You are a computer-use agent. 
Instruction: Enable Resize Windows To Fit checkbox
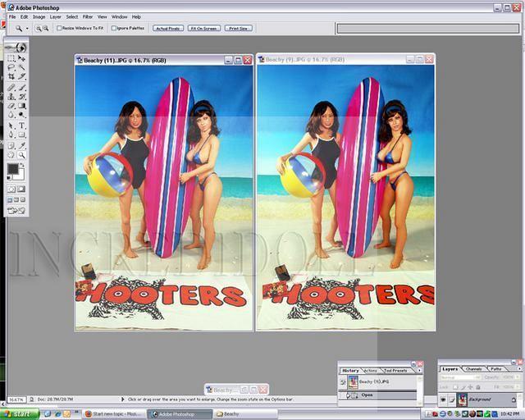coord(59,28)
